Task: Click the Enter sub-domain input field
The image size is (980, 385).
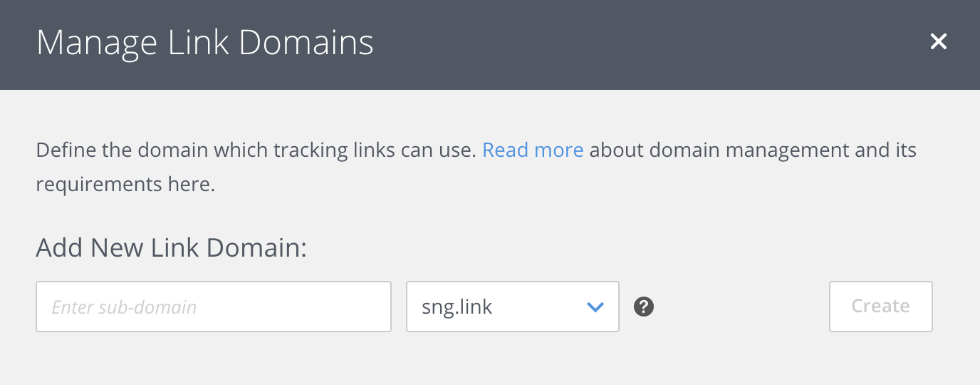Action: [214, 307]
